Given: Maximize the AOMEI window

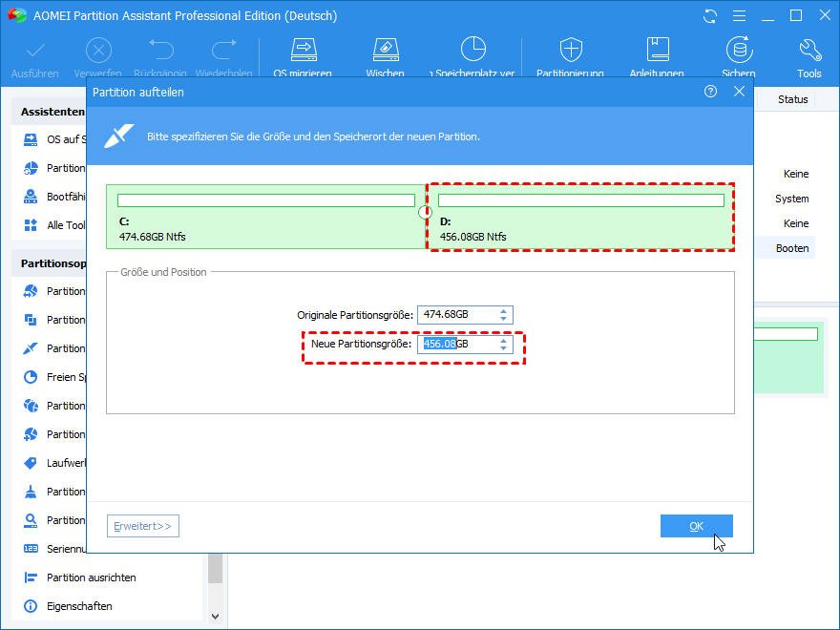Looking at the screenshot, I should (797, 16).
